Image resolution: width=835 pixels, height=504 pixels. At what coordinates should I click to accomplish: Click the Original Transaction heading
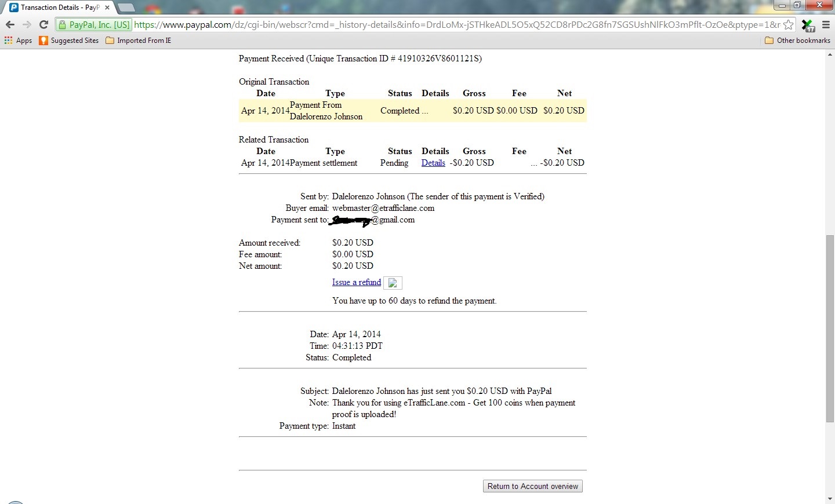click(274, 82)
